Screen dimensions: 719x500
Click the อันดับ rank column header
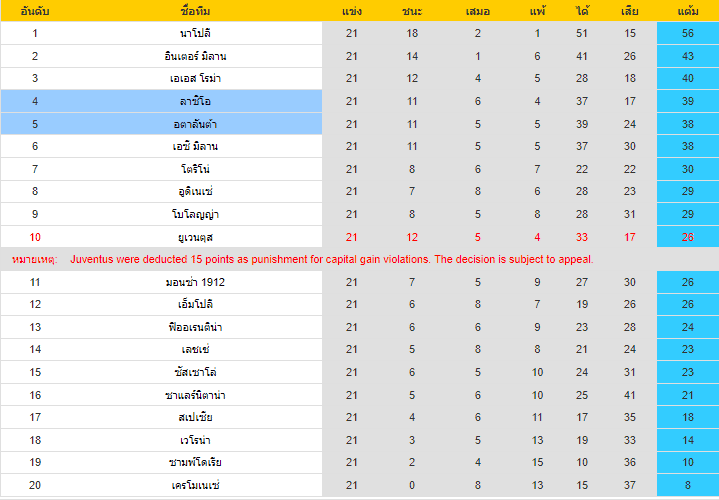35,11
